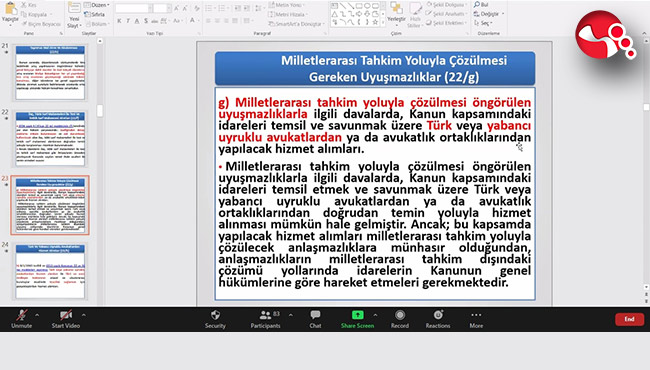The image size is (650, 370).
Task: Center the paragraph text
Action: [217, 21]
